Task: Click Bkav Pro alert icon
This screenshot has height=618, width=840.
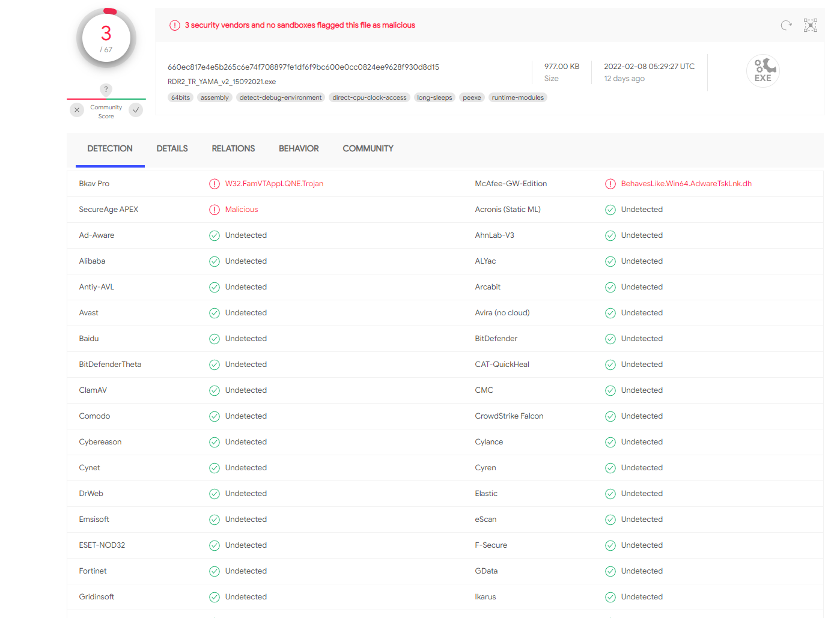Action: [x=215, y=184]
